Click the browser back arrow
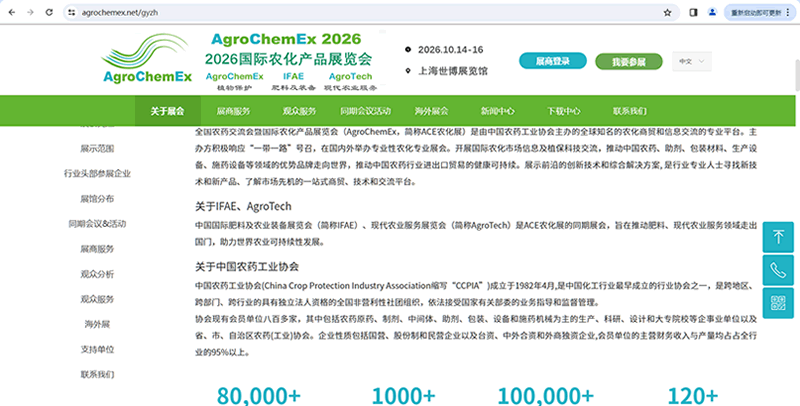 click(10, 12)
